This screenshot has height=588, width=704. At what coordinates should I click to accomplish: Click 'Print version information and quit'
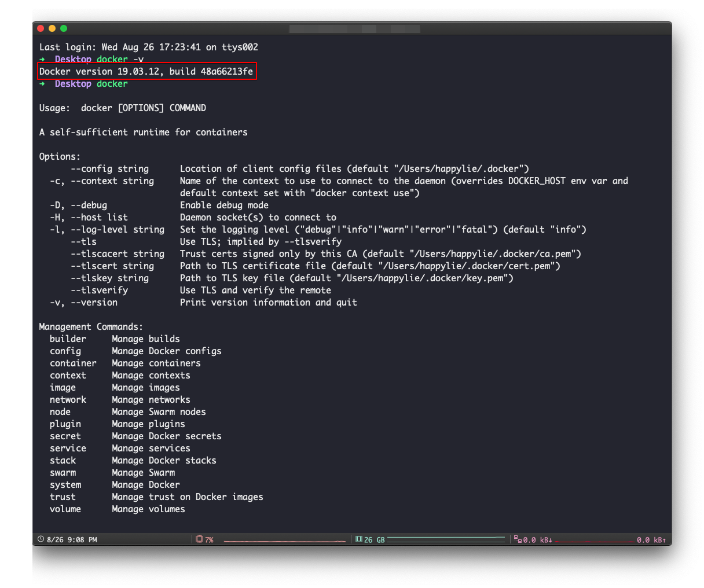[269, 303]
